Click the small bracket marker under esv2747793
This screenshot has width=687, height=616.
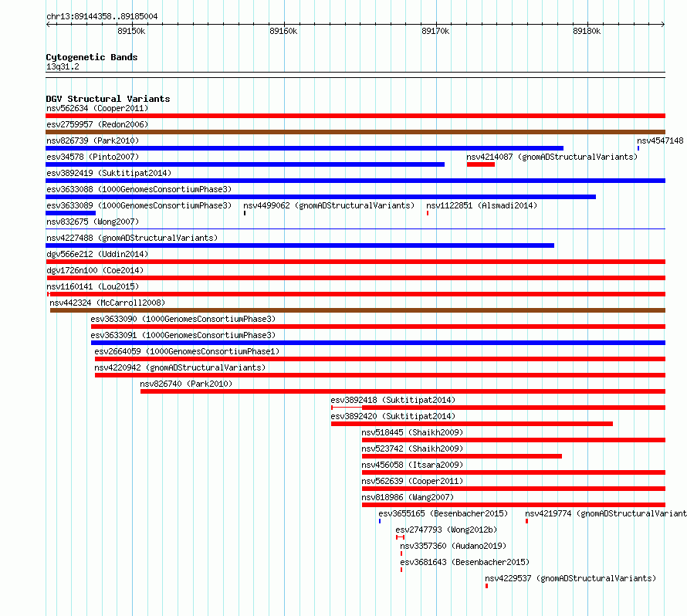tap(400, 537)
